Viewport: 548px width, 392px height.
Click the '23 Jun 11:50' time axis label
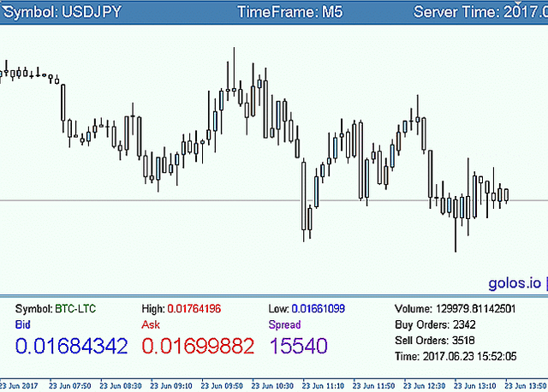tap(373, 386)
